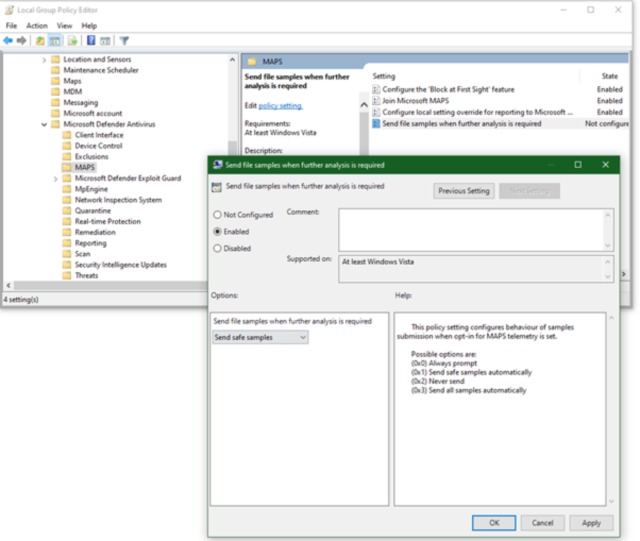
Task: Click the Help pane scroll up arrow
Action: tap(611, 318)
